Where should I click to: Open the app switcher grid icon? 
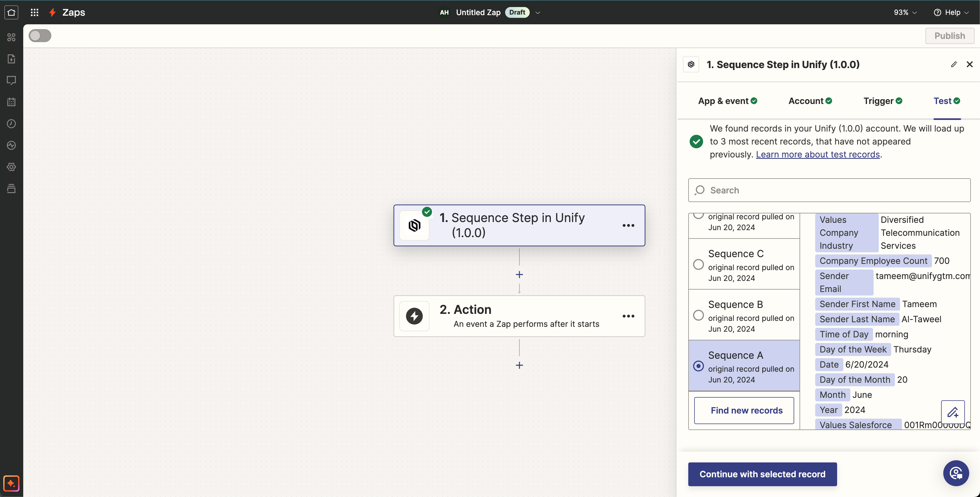(34, 12)
